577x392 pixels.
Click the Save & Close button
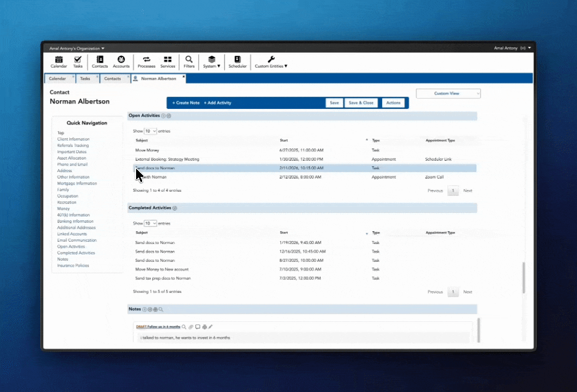pyautogui.click(x=361, y=102)
